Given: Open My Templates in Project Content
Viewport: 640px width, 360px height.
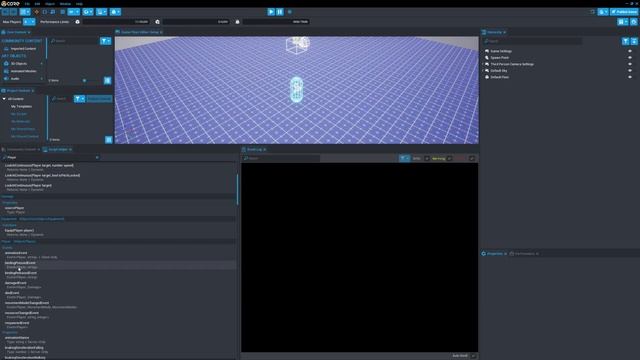Looking at the screenshot, I should point(21,107).
